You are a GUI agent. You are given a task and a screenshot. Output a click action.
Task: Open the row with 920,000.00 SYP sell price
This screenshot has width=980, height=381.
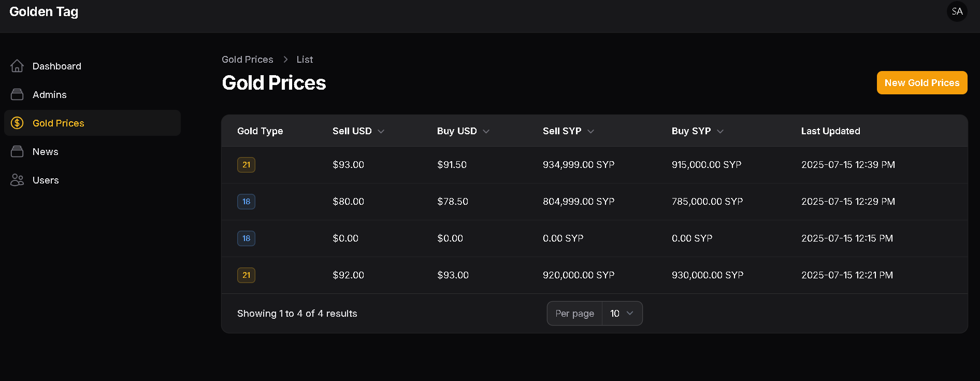coord(595,275)
